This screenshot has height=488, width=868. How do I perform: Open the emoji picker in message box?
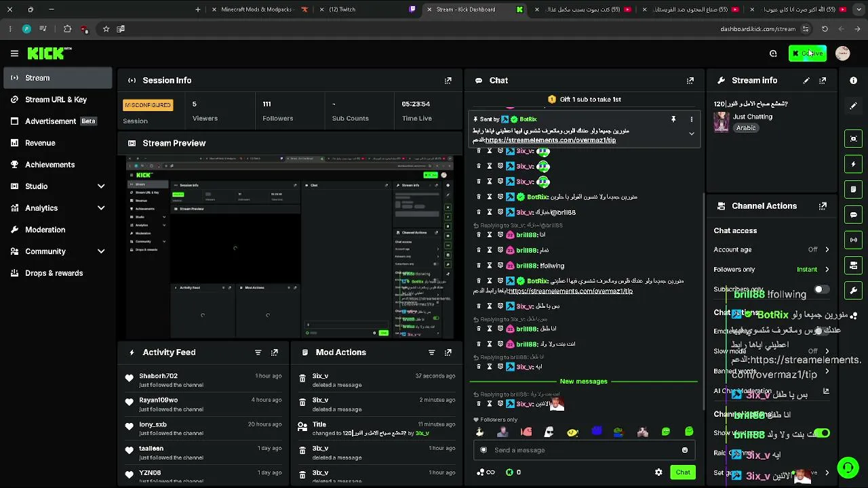685,450
